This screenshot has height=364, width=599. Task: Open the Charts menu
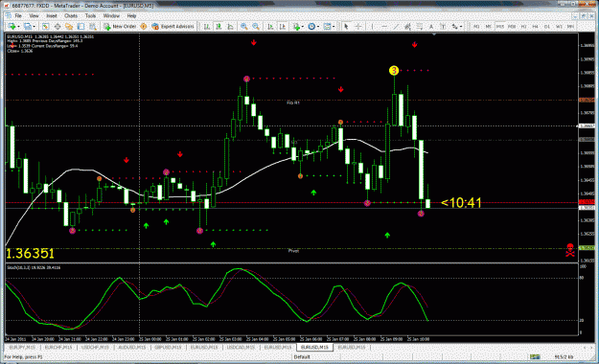coord(71,16)
